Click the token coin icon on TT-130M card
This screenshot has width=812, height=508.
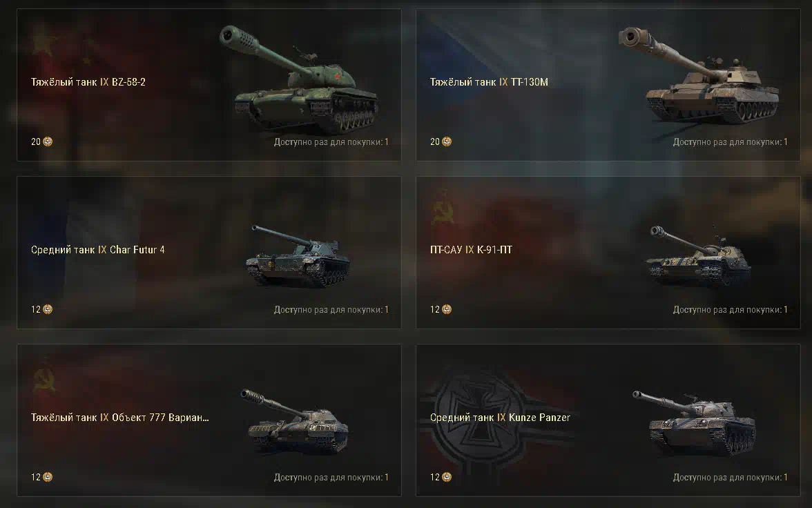click(447, 141)
